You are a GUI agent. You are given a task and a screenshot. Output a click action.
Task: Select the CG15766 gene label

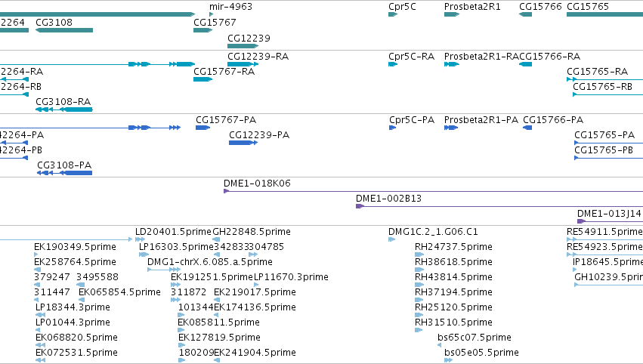coord(540,7)
